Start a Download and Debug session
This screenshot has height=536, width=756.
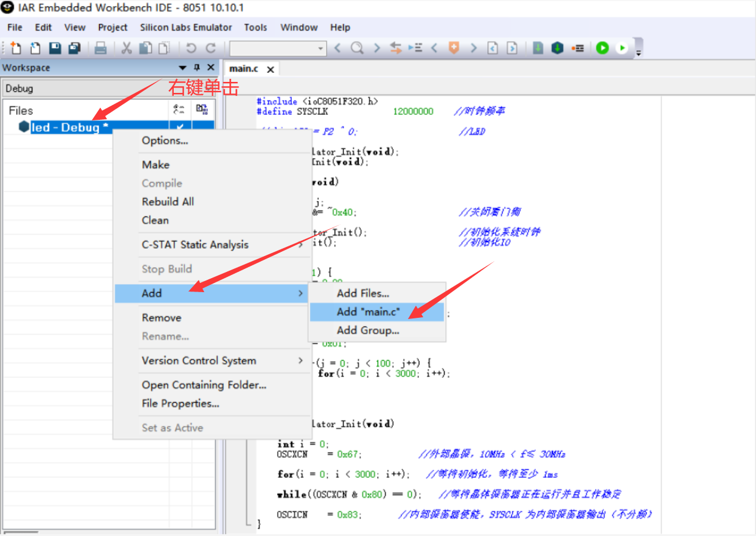point(602,48)
